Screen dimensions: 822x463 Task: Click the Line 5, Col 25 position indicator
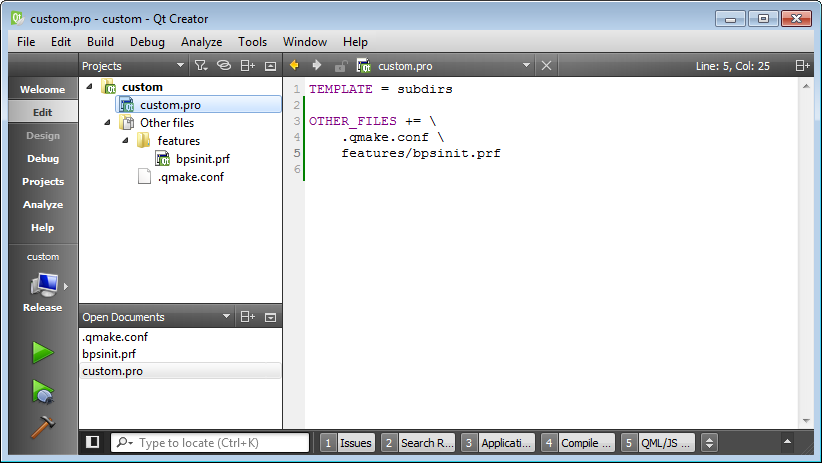(732, 66)
